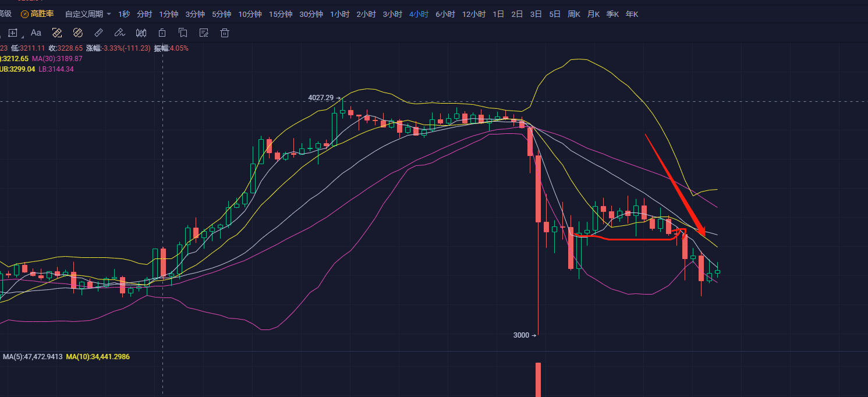The width and height of the screenshot is (868, 397).
Task: Switch to 季K chart
Action: (x=612, y=14)
